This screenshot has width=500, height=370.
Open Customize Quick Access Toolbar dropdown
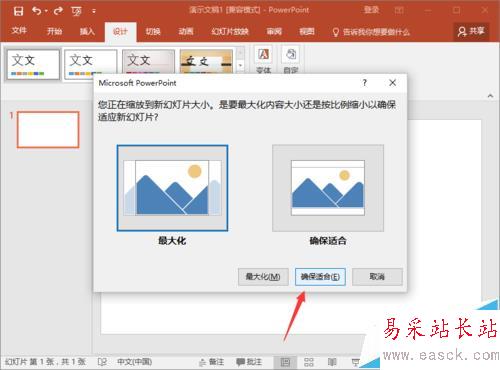(x=94, y=11)
